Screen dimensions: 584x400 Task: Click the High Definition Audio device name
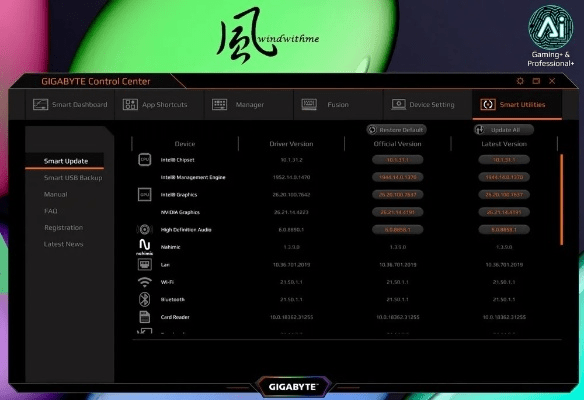click(x=186, y=229)
